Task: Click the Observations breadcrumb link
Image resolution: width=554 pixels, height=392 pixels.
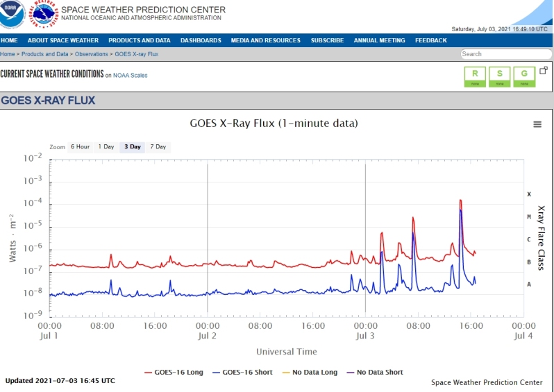Action: (x=90, y=54)
